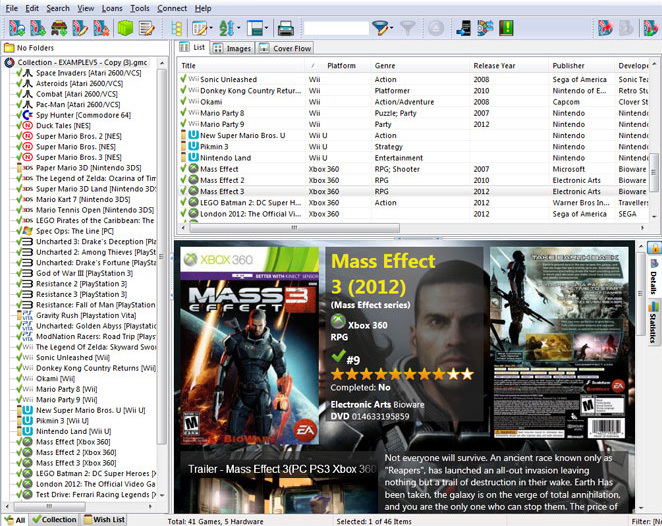
Task: Click the PS Vita icon beside Gravity Rush
Action: (27, 315)
